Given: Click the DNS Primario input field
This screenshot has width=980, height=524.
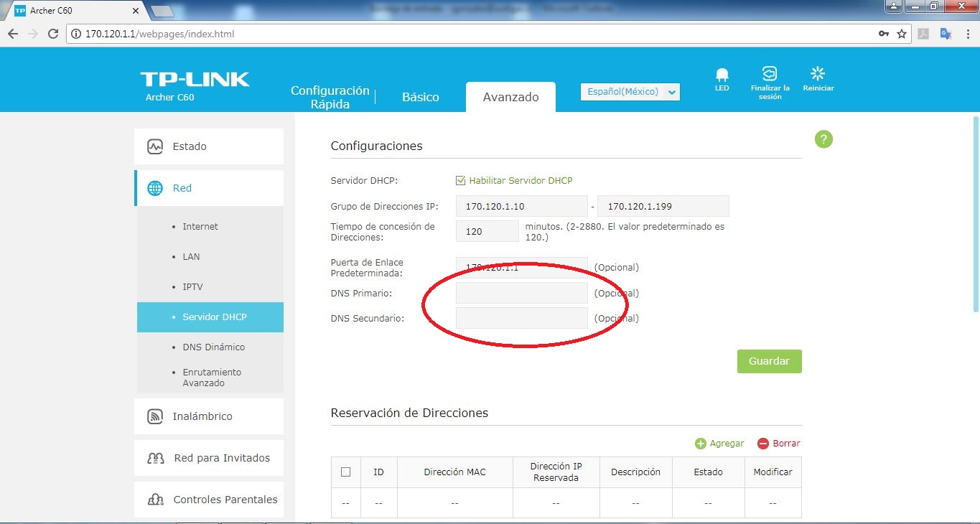Looking at the screenshot, I should click(521, 293).
